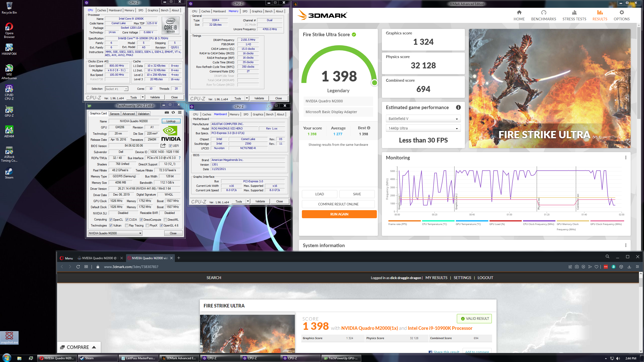Click Lookup button in GPU-Z
The height and width of the screenshot is (362, 644).
pyautogui.click(x=171, y=121)
